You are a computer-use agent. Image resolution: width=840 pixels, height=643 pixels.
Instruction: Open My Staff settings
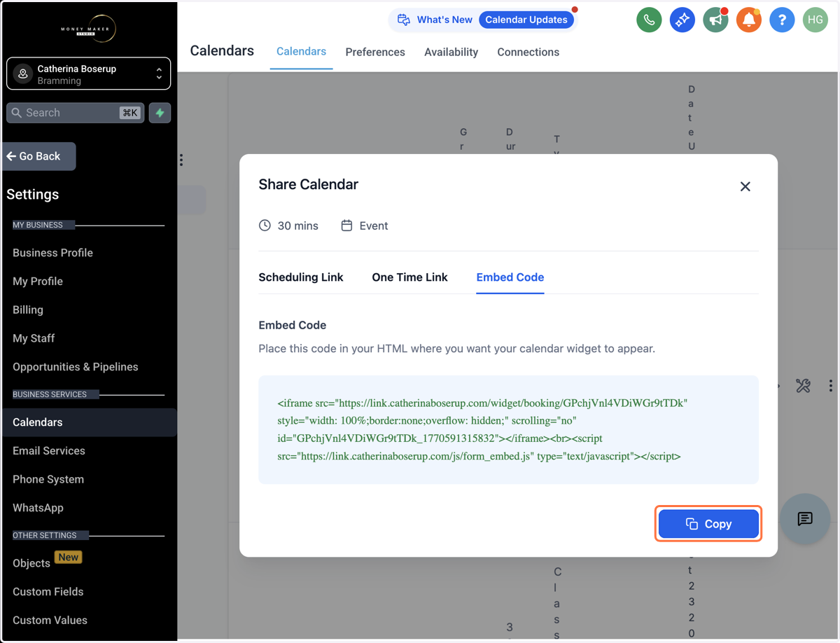point(34,338)
